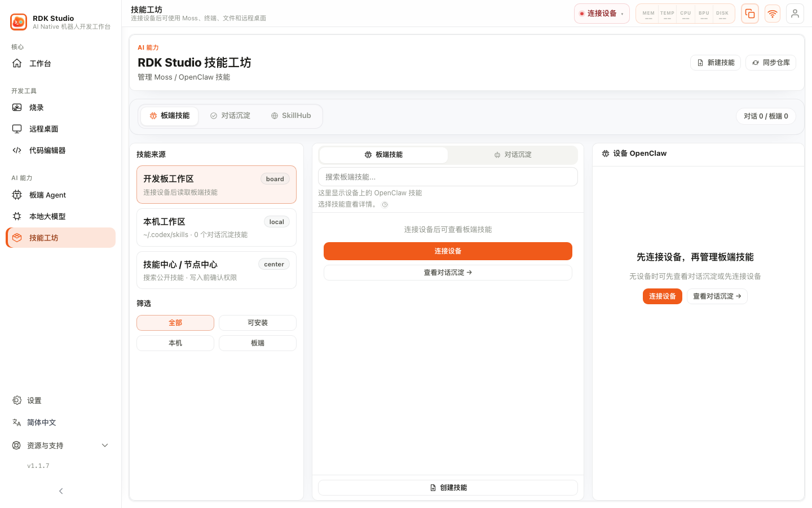Click the RDK Studio logo icon

coord(19,22)
